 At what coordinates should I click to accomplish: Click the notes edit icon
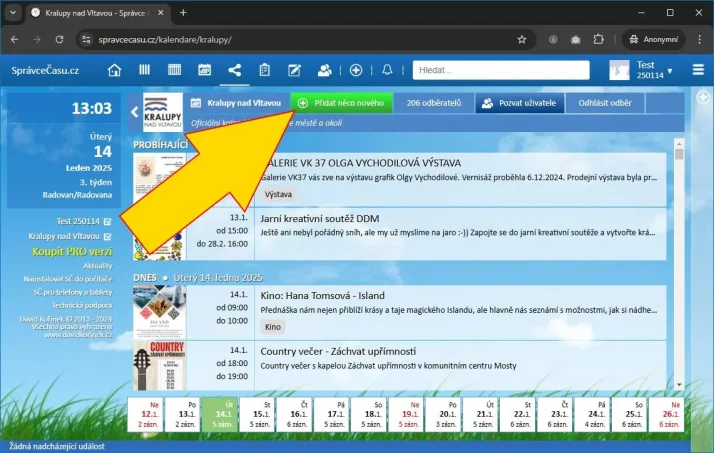294,70
